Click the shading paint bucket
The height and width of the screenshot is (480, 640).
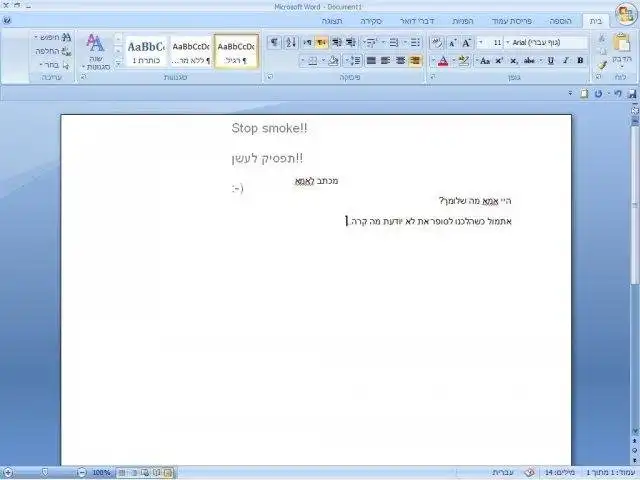click(333, 61)
